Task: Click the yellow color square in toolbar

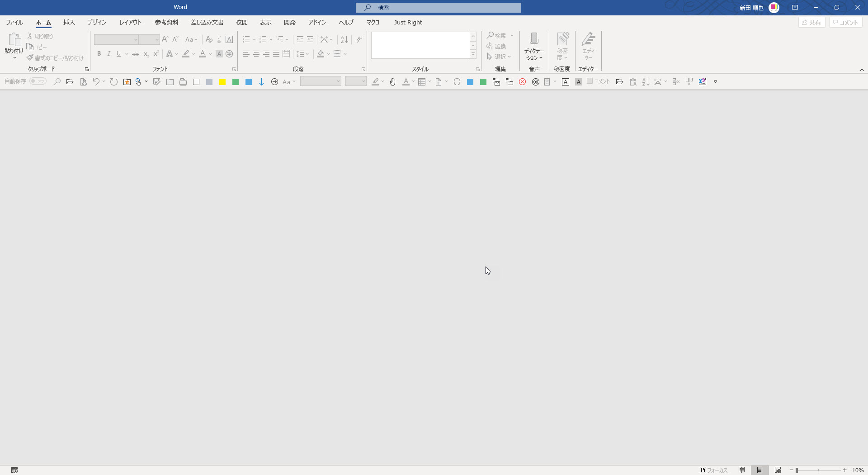Action: (222, 82)
